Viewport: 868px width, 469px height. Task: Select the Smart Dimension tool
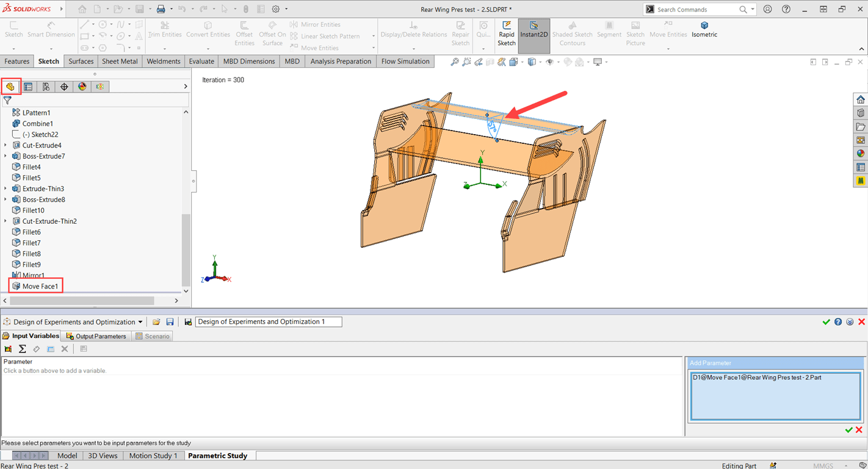click(x=51, y=29)
